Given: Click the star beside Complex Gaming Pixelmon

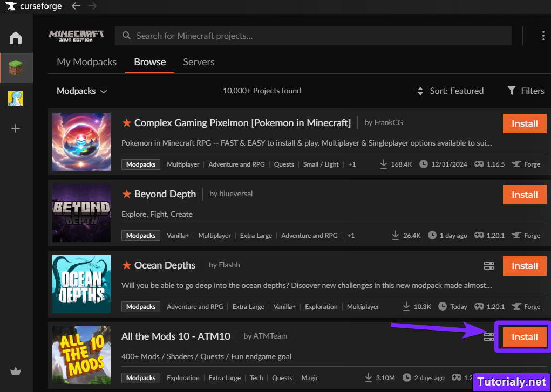Looking at the screenshot, I should tap(126, 123).
